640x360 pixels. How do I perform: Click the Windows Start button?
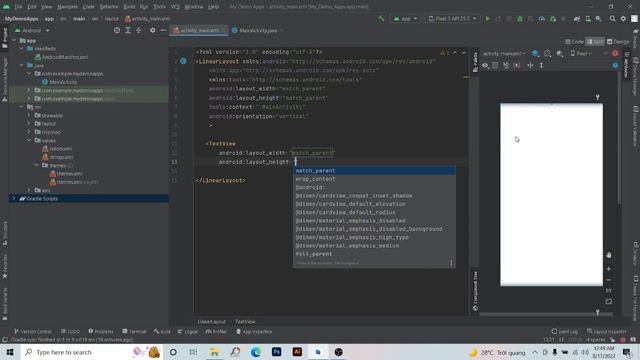tap(10, 352)
